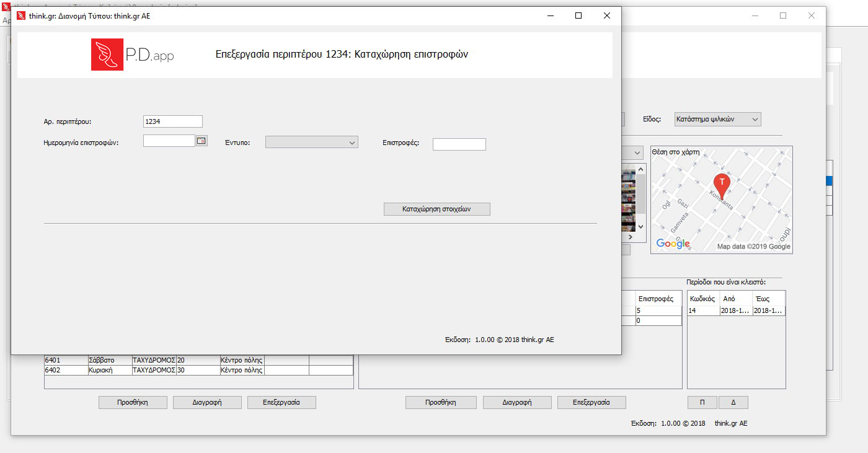The height and width of the screenshot is (453, 868).
Task: Focus the Επιστροφές input field
Action: [x=459, y=144]
